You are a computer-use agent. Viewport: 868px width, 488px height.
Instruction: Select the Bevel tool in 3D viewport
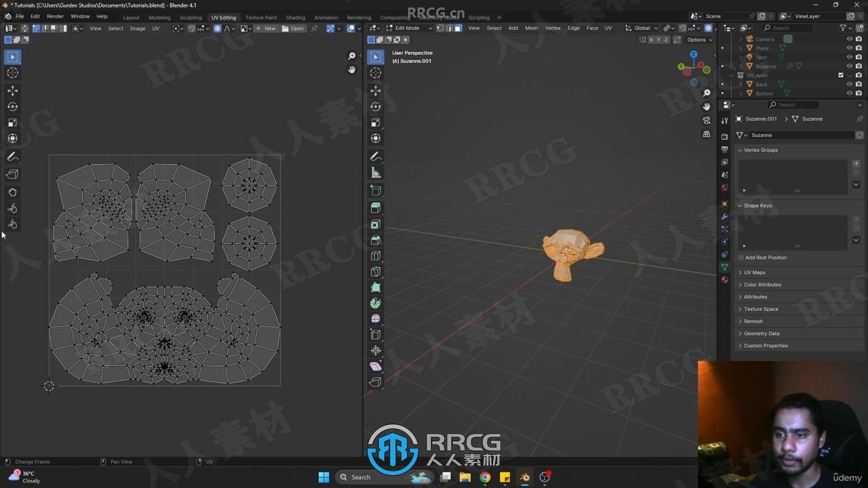376,240
